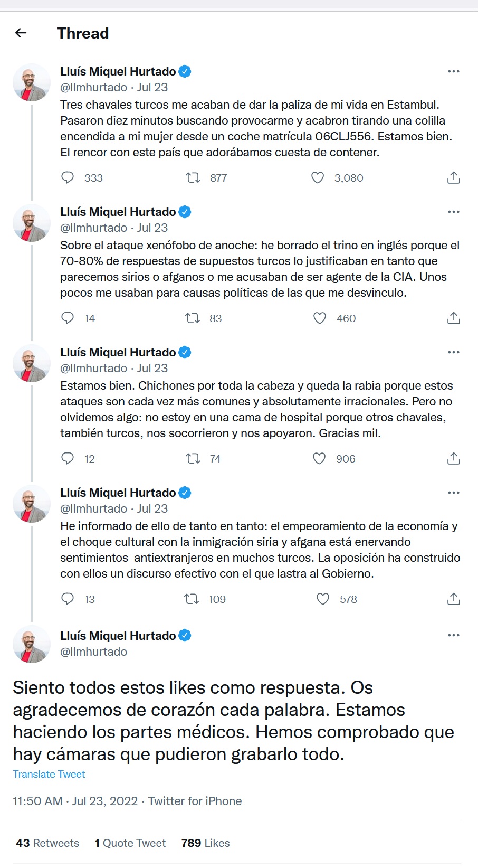Click the Translate Tweet link
This screenshot has width=478, height=868.
pyautogui.click(x=49, y=775)
